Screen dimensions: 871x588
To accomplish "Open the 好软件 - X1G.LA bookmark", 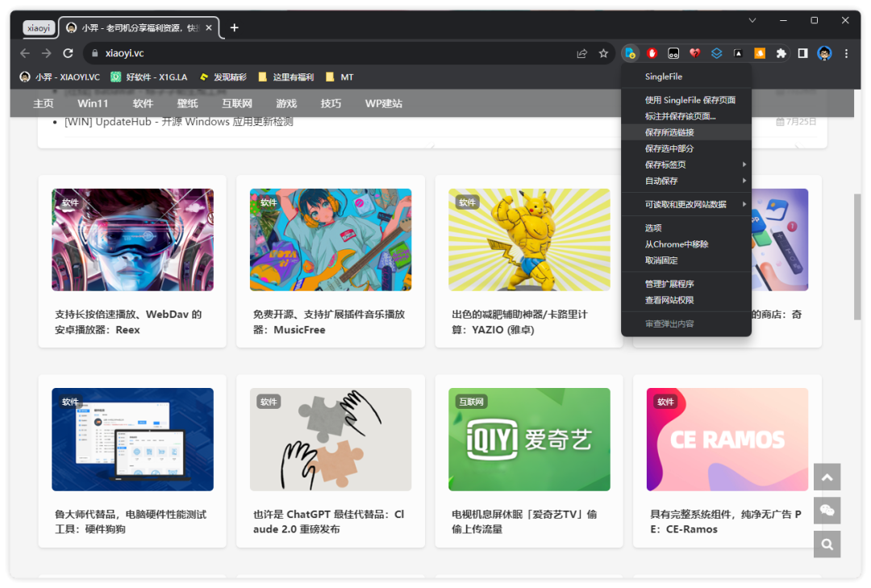I will [149, 77].
